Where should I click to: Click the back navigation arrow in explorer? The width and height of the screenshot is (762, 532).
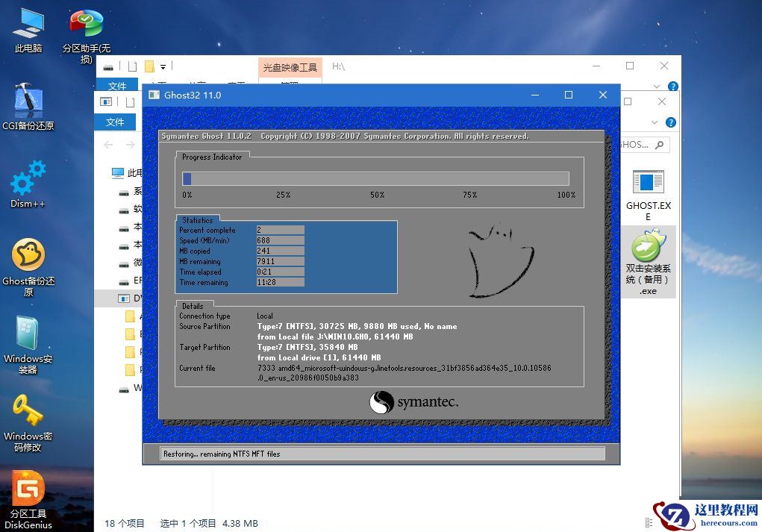pyautogui.click(x=109, y=145)
